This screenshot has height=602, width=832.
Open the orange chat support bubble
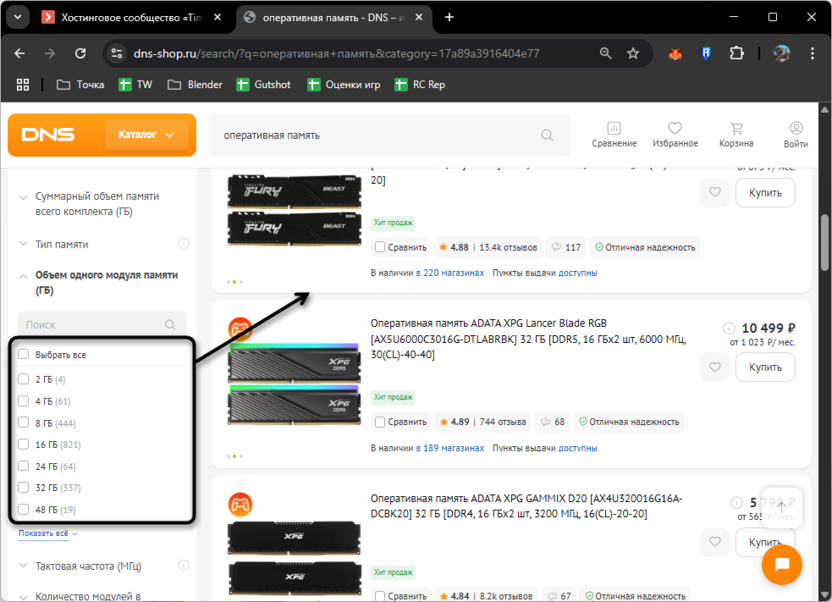click(x=782, y=564)
